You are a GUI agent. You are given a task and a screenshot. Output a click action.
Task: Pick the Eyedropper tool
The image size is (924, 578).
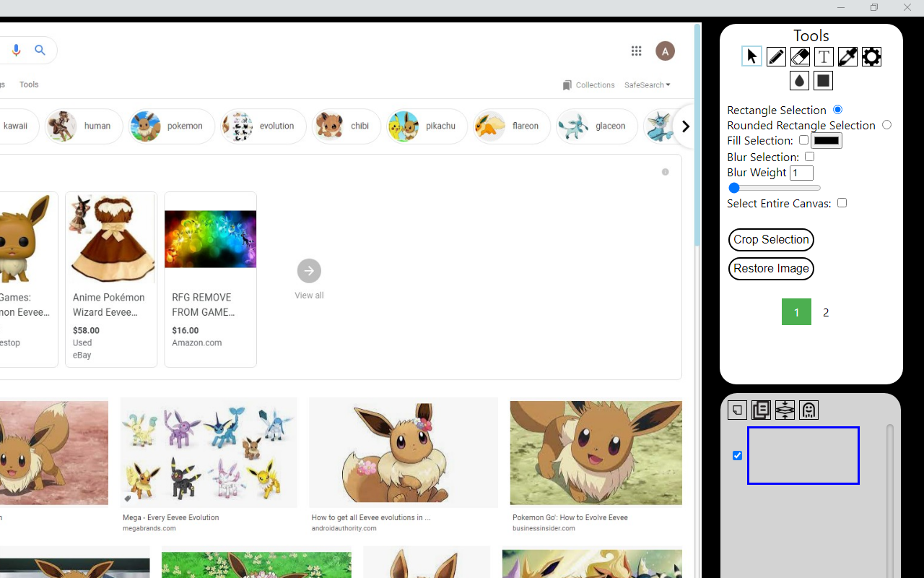click(x=847, y=56)
